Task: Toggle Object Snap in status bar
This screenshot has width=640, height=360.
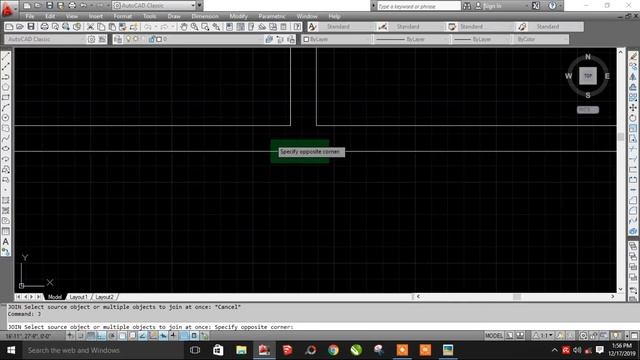Action: pyautogui.click(x=122, y=336)
